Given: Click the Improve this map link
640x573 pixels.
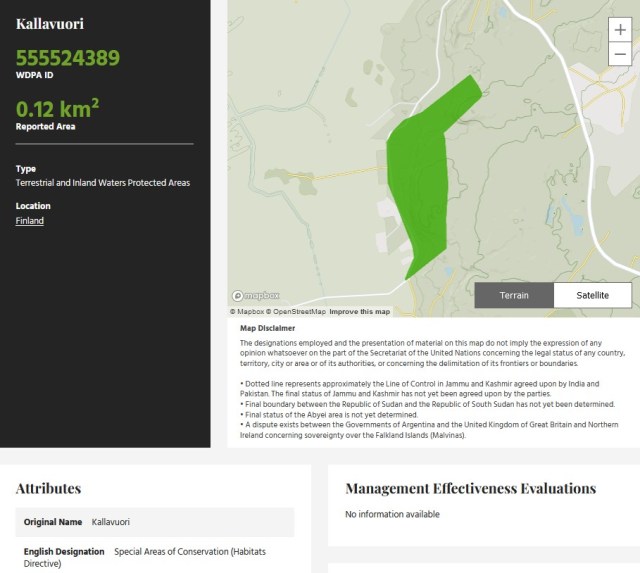Looking at the screenshot, I should pyautogui.click(x=360, y=312).
